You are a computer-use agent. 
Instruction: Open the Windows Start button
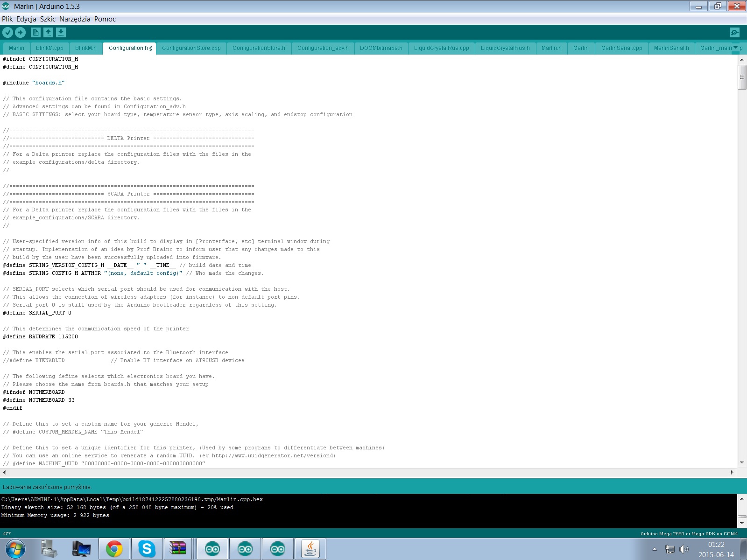[x=15, y=549]
